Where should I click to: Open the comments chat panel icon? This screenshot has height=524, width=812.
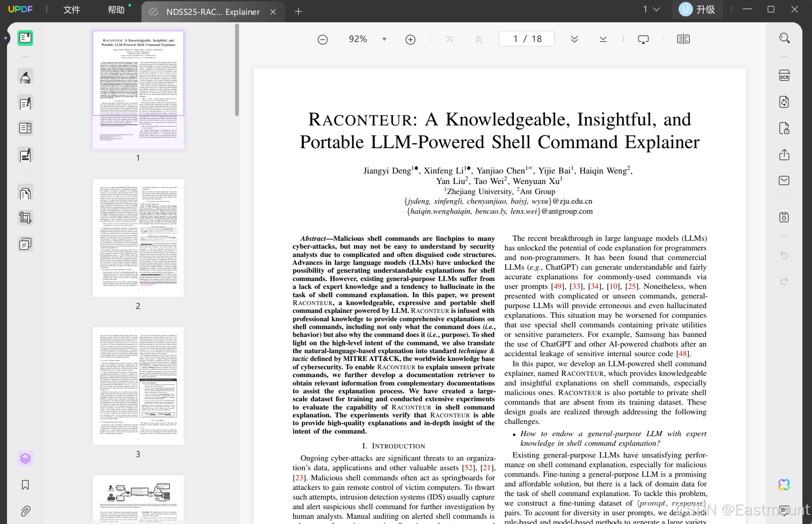tap(784, 510)
